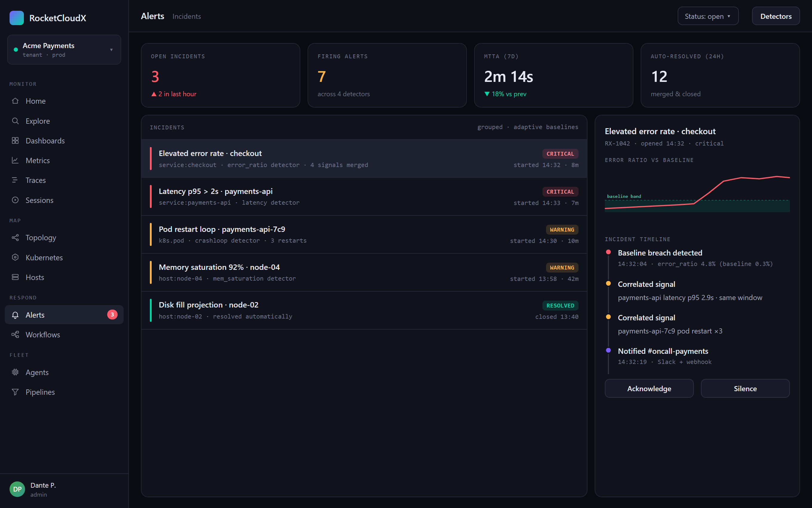
Task: Select Disk fill projection node-02 row
Action: pyautogui.click(x=364, y=310)
